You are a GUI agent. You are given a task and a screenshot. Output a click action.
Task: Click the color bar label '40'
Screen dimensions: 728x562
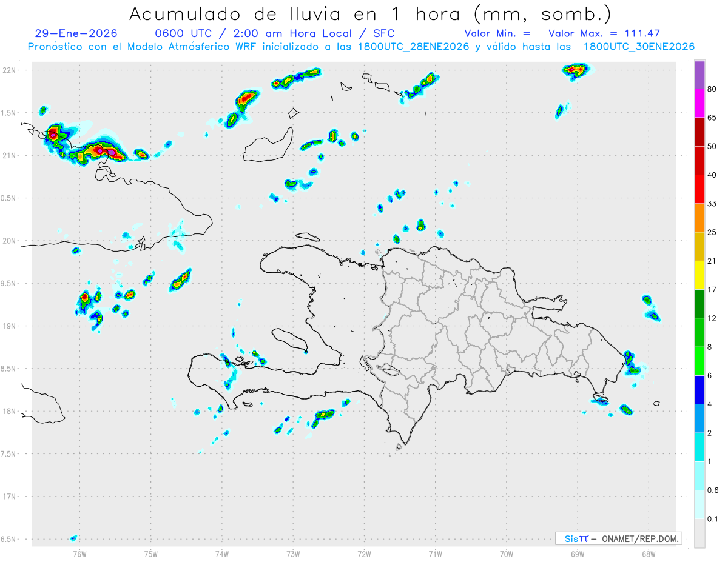pyautogui.click(x=712, y=175)
